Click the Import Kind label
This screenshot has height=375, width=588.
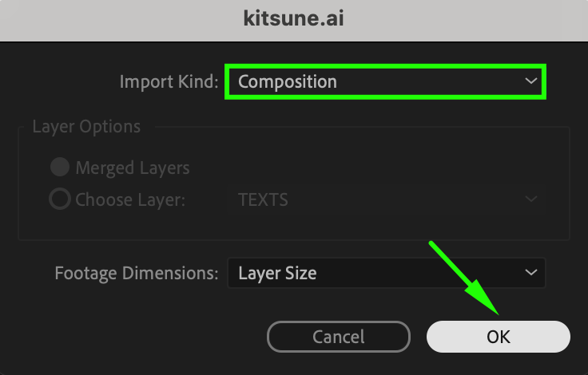168,82
